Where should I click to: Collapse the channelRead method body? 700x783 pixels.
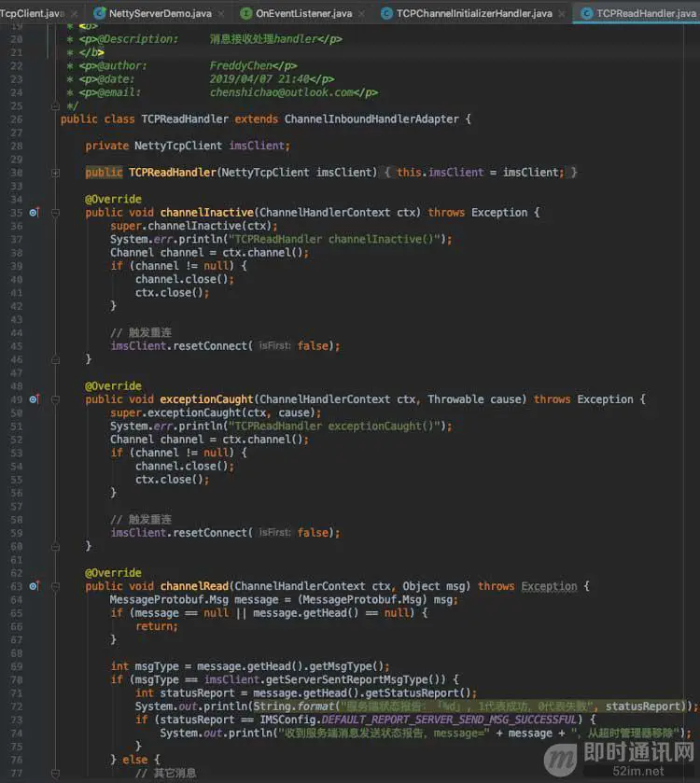click(55, 586)
